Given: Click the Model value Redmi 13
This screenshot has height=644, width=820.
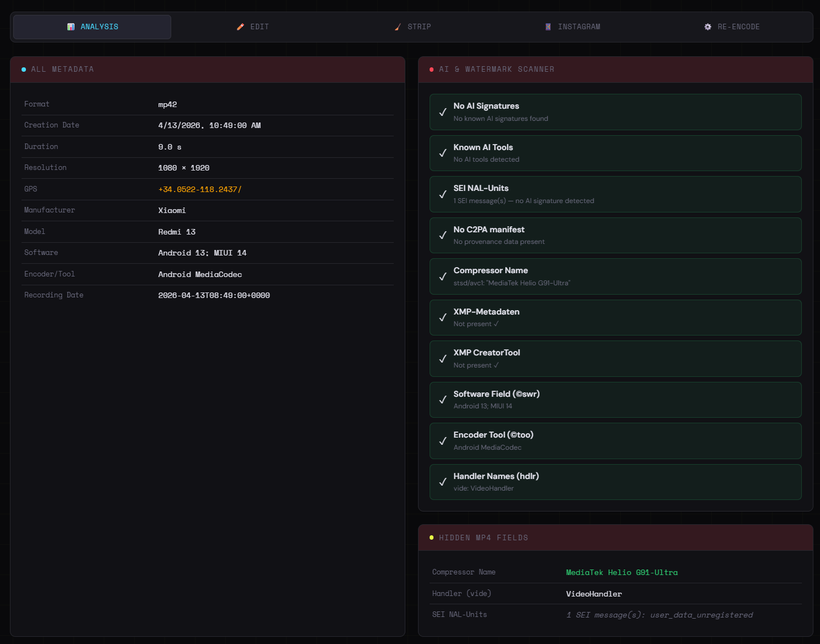Looking at the screenshot, I should click(177, 232).
